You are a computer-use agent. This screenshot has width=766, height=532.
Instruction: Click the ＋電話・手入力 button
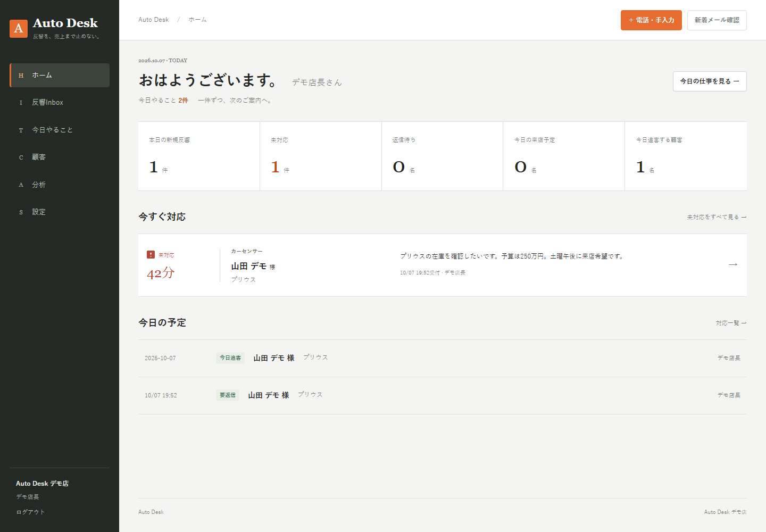651,20
